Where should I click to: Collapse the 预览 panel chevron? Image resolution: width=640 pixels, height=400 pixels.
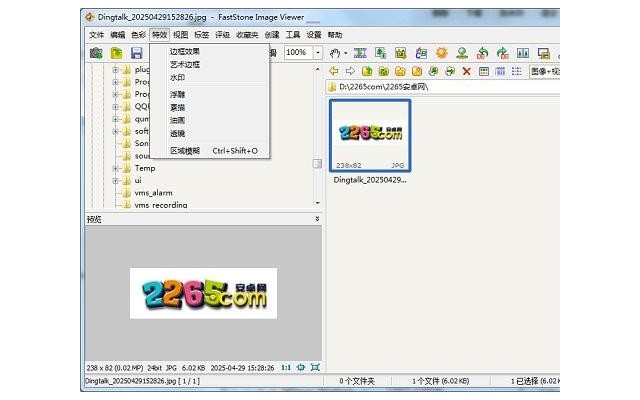[317, 219]
